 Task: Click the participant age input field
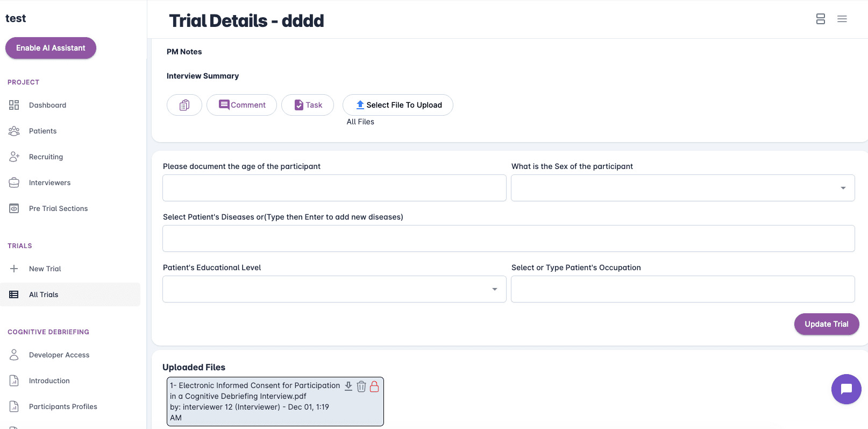click(334, 188)
